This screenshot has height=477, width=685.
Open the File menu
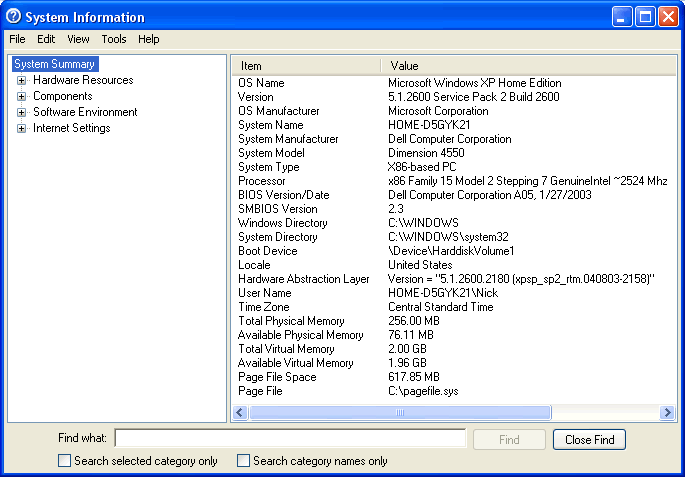pyautogui.click(x=17, y=39)
